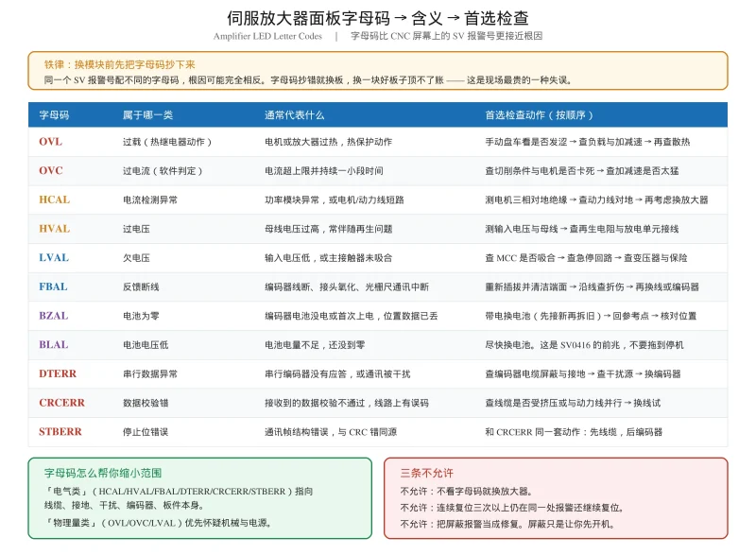Click the DTERR code cell
Viewport: 756px width, 555px height.
58,373
